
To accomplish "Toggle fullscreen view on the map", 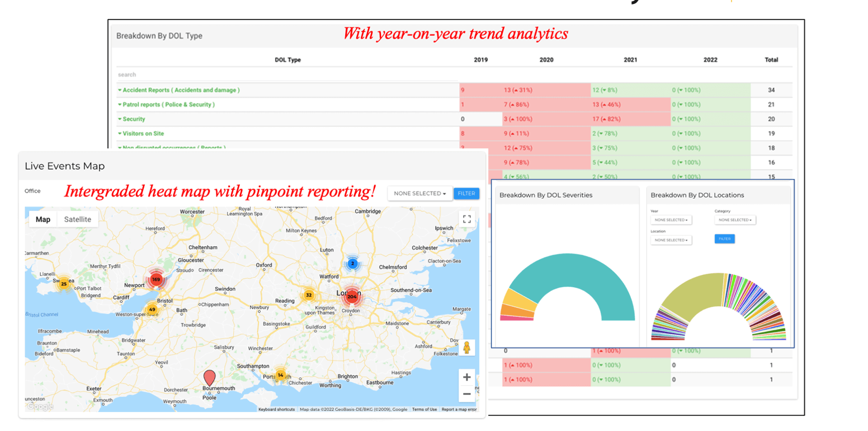I will point(466,219).
